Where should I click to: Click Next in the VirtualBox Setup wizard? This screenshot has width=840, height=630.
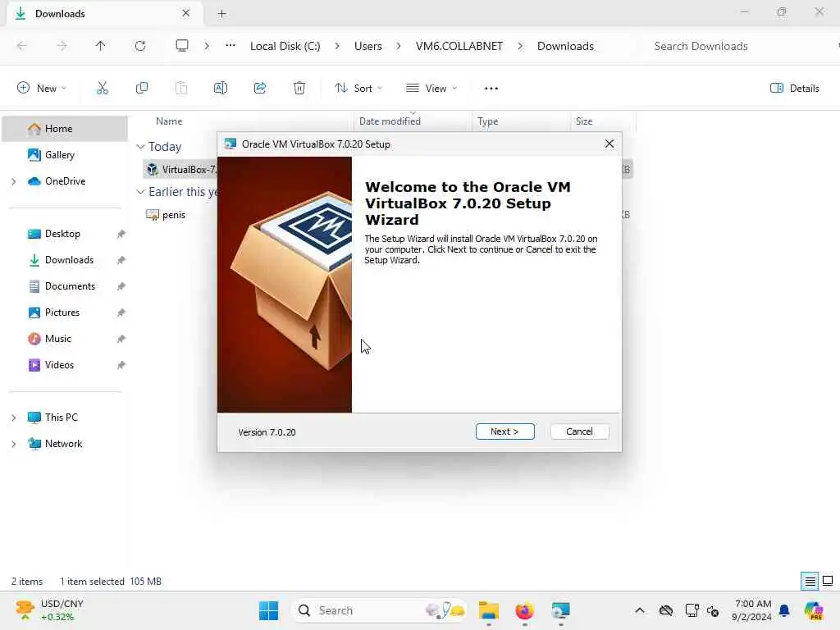[x=504, y=431]
